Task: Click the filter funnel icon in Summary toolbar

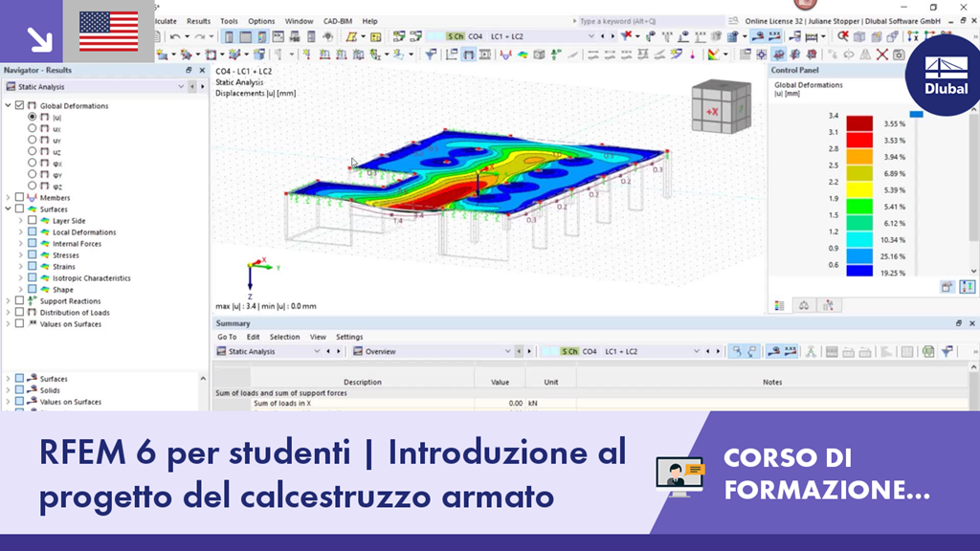Action: (947, 352)
